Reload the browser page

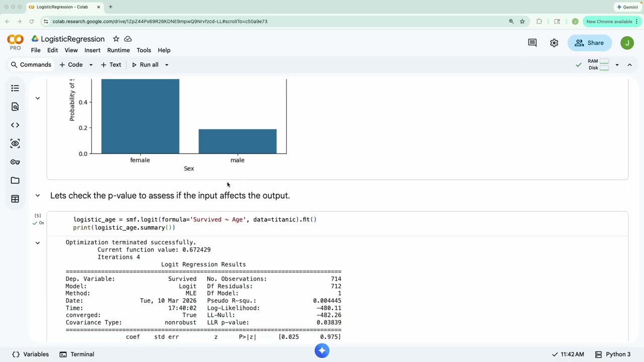coord(31,22)
